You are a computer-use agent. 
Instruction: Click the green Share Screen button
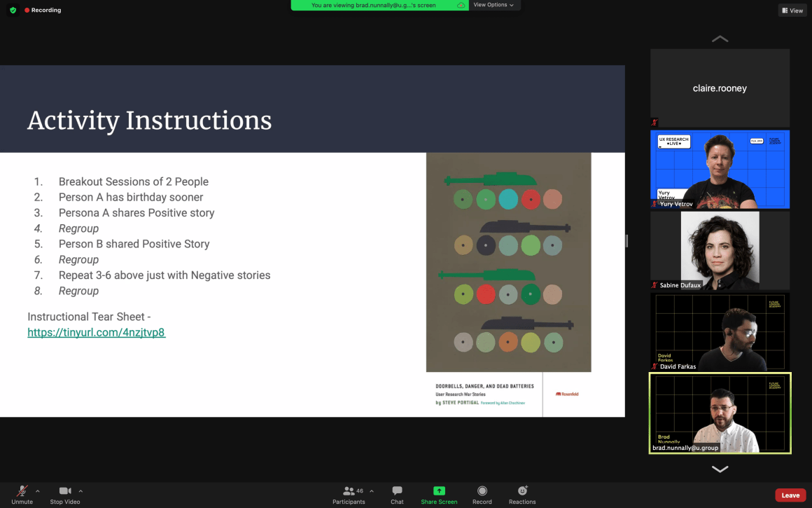pos(439,495)
